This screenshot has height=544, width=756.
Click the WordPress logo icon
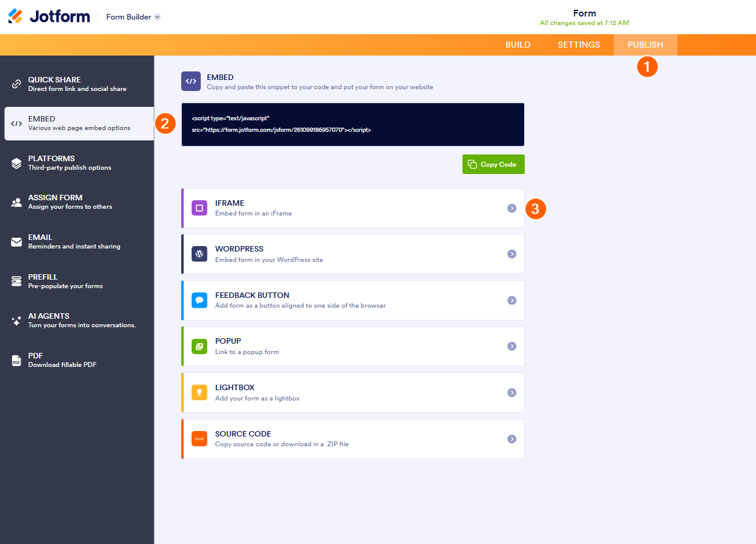pos(200,254)
